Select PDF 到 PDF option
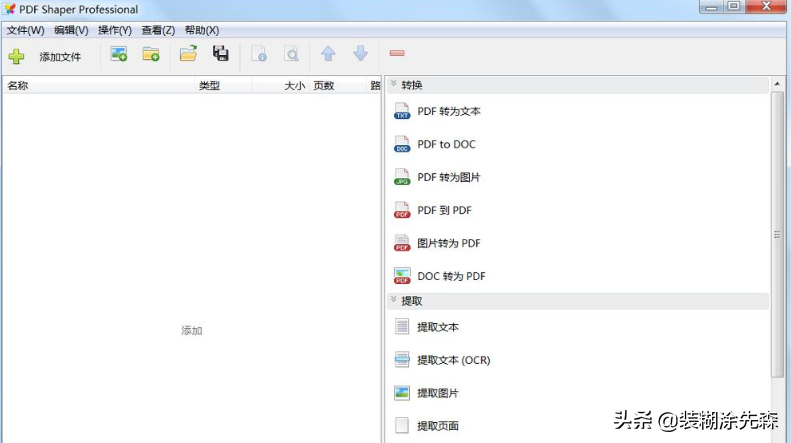The width and height of the screenshot is (791, 443). [444, 210]
